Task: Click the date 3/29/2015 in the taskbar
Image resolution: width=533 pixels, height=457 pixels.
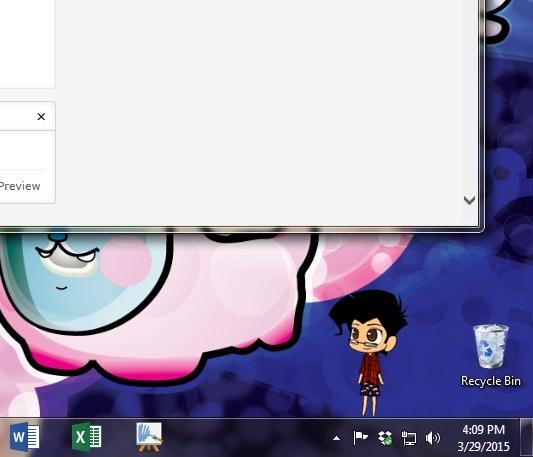Action: click(x=483, y=446)
